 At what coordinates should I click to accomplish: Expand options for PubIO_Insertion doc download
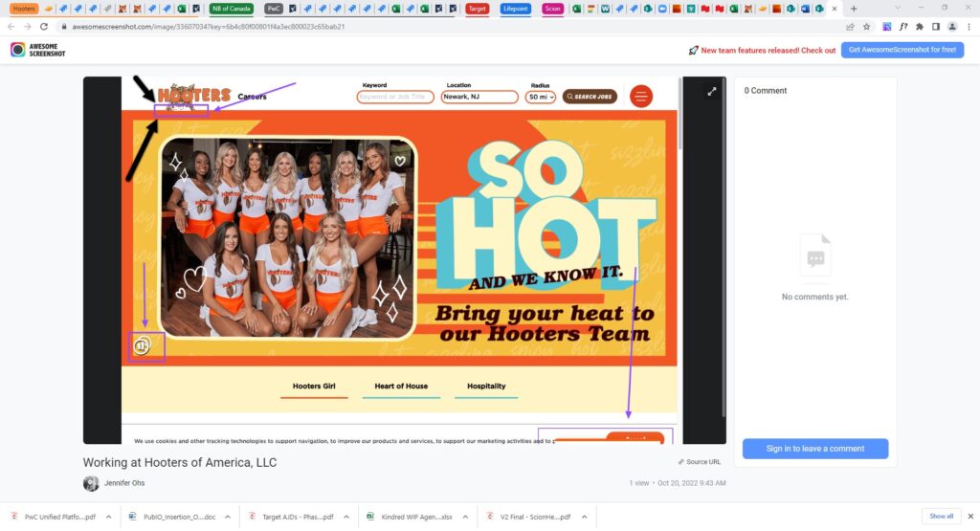point(228,517)
